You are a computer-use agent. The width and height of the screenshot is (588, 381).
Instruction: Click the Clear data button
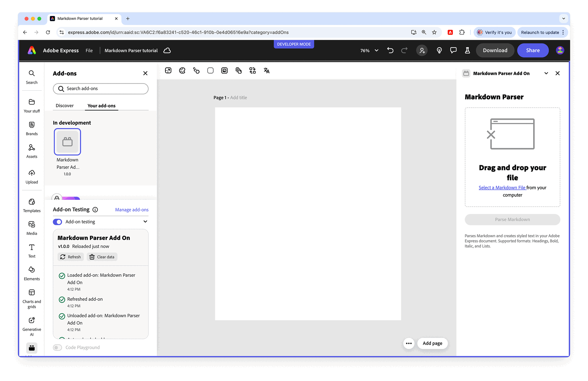[102, 257]
